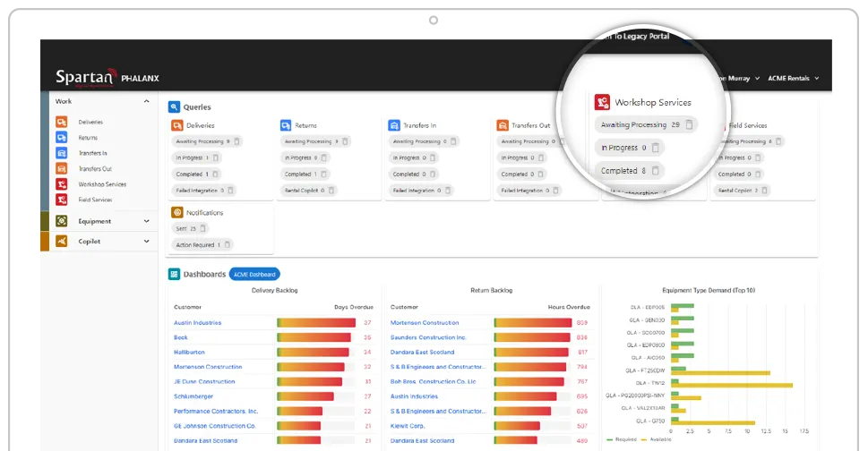
Task: Open Halliburton customer link
Action: (x=189, y=352)
